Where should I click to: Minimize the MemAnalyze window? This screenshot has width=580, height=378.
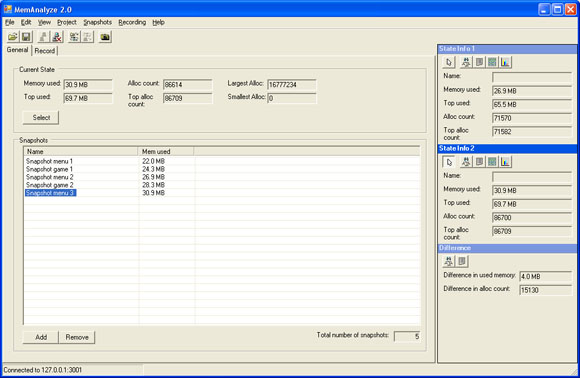[x=544, y=9]
